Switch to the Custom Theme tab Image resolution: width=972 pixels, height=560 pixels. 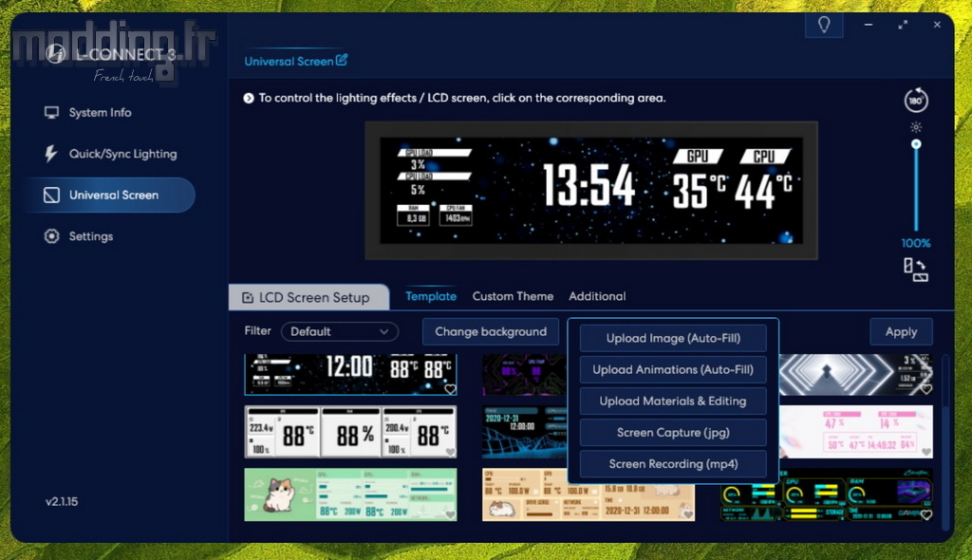coord(513,296)
